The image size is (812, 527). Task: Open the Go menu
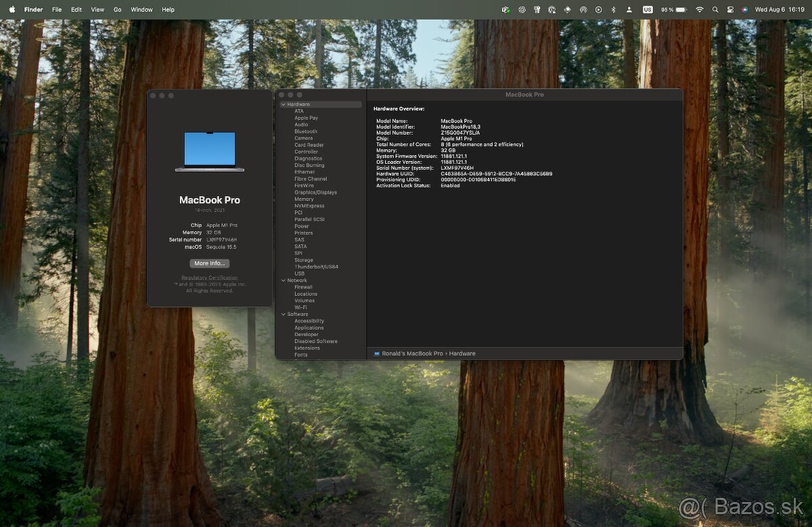pos(118,9)
